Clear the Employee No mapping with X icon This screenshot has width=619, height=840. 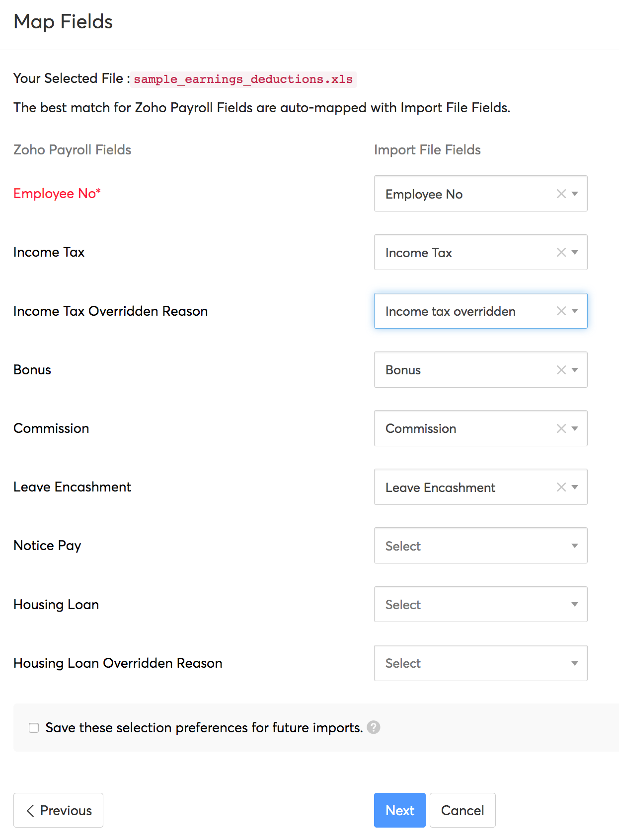[561, 194]
